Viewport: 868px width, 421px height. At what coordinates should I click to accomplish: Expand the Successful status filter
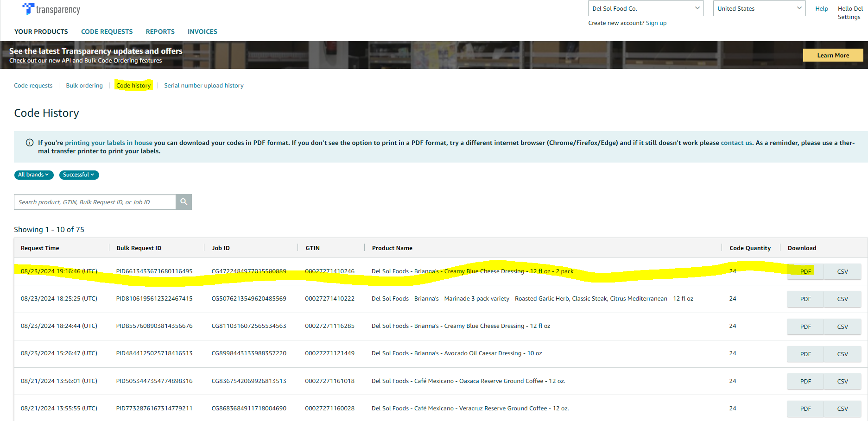[79, 175]
